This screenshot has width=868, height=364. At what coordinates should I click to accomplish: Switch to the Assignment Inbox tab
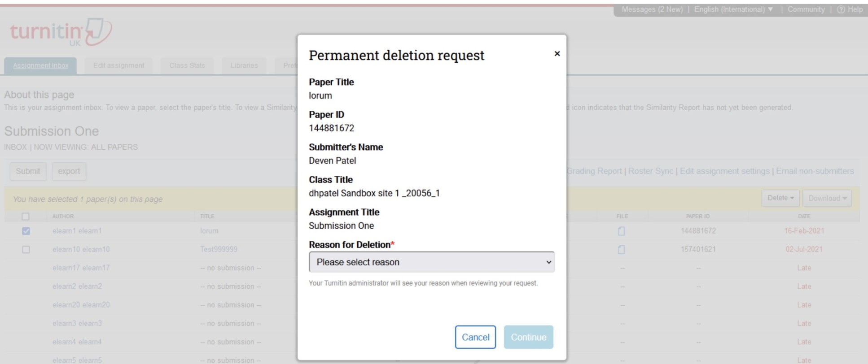pyautogui.click(x=40, y=65)
